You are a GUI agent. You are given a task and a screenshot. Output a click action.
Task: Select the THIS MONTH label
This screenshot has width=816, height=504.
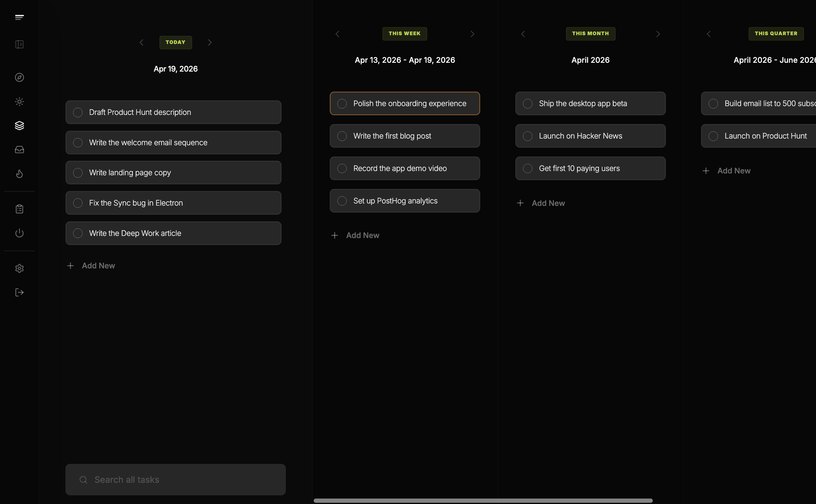[x=590, y=34]
